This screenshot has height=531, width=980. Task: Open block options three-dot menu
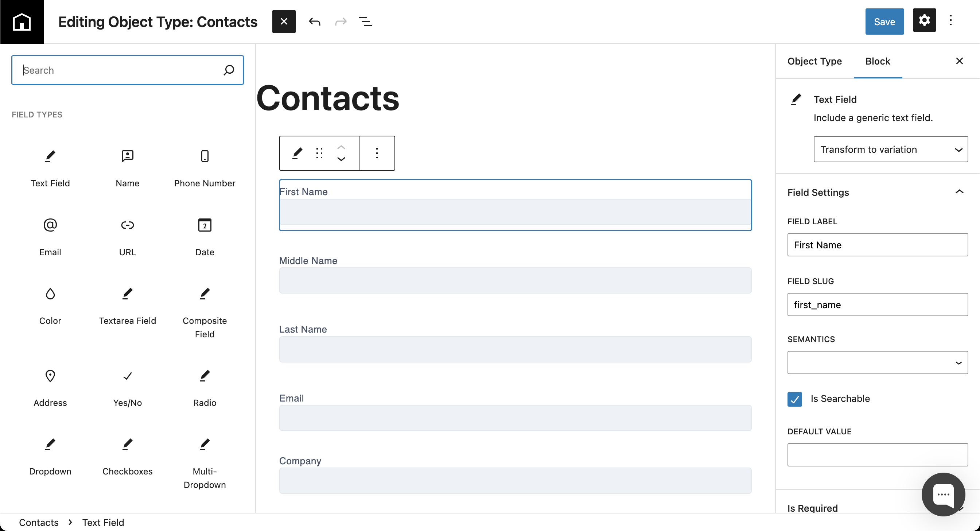(x=377, y=153)
